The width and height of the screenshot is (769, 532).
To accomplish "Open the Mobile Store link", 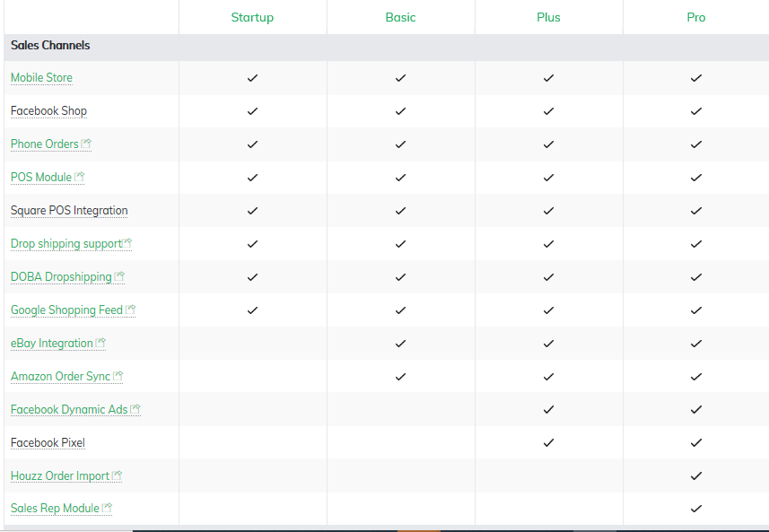I will [x=41, y=78].
